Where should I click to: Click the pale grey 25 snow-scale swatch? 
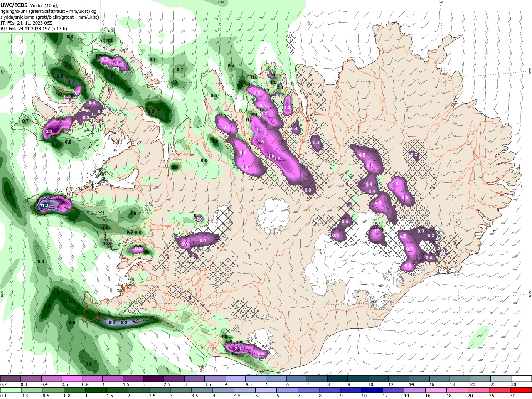501,378
